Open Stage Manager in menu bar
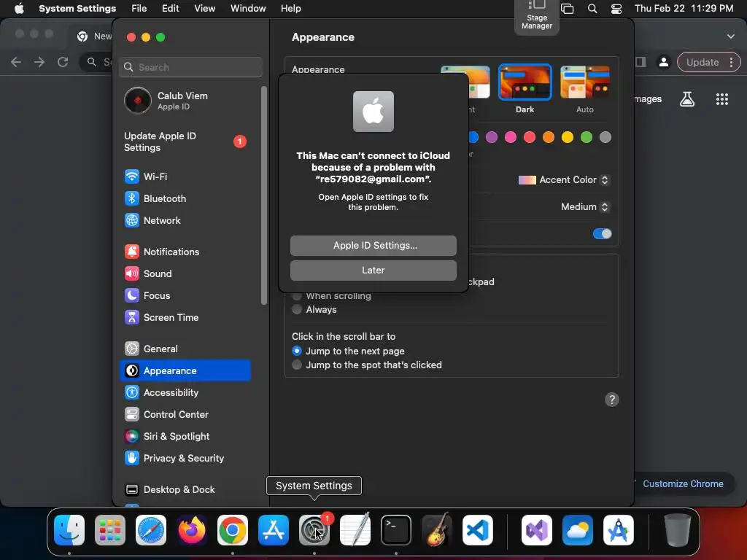The image size is (747, 560). (x=537, y=16)
